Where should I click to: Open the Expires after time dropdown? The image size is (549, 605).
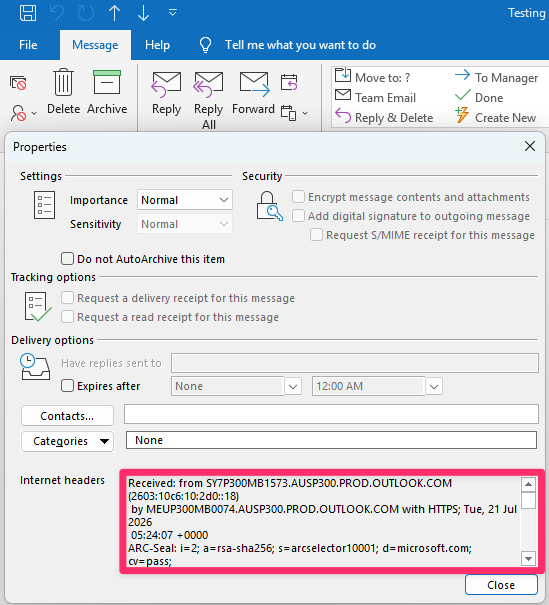point(434,386)
